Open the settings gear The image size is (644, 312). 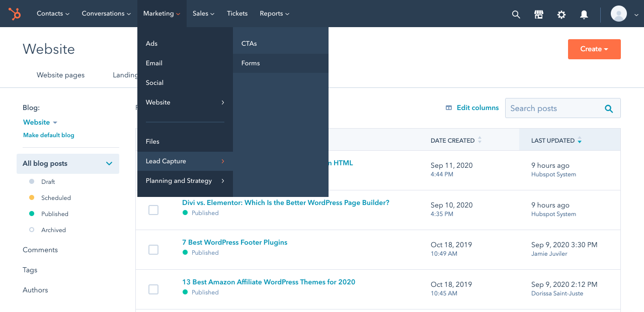tap(561, 15)
